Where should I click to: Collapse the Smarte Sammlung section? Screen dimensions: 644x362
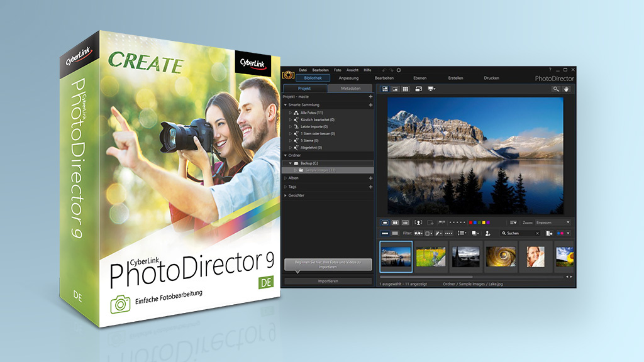(286, 105)
